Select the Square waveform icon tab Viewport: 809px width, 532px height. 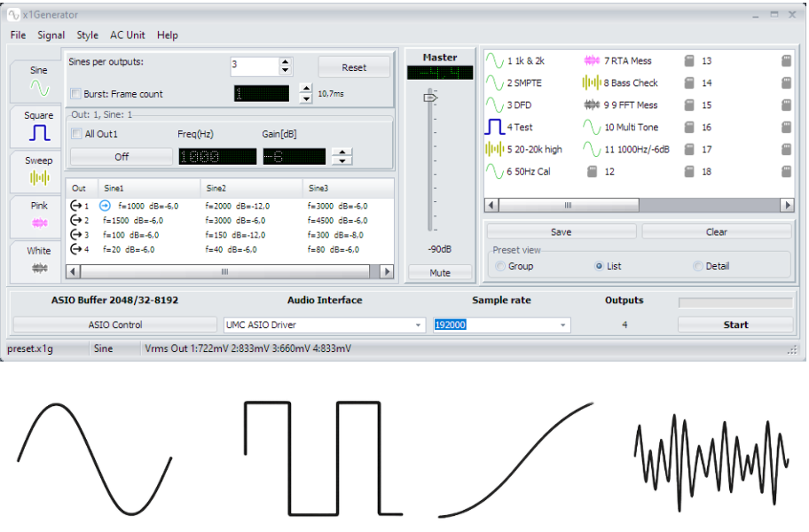pyautogui.click(x=39, y=132)
